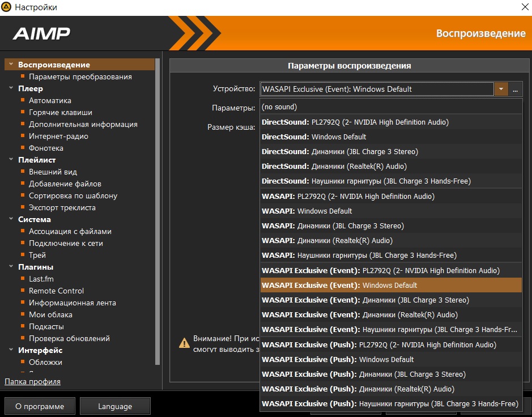Screen dimensions: 532x417
Task: Click the settings tree vertical scrollbar
Action: [x=158, y=212]
